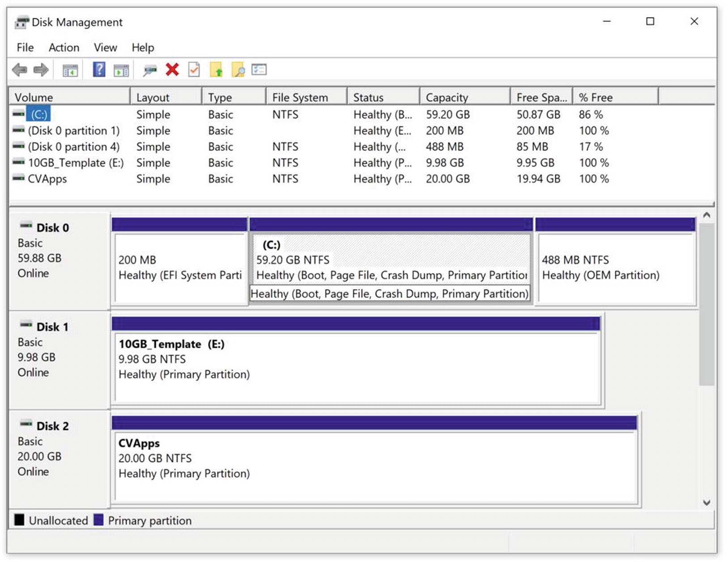Open the View menu
Screen dimensions: 728x562
pos(106,47)
